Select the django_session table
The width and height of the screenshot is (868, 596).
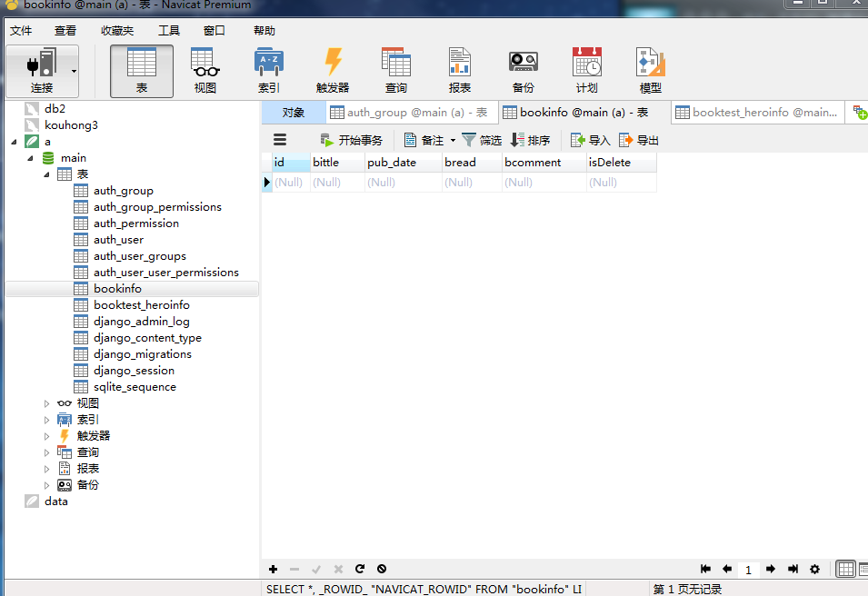click(134, 371)
